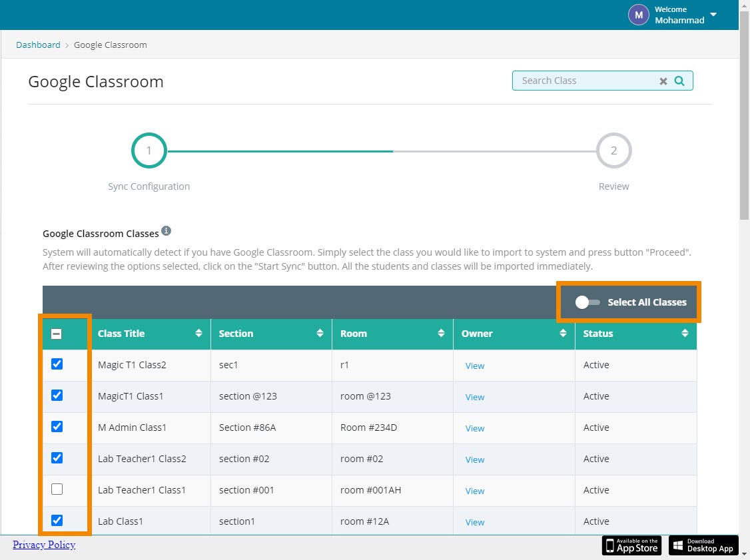Open the Welcome Mohammad user dropdown
The width and height of the screenshot is (750, 560).
[713, 15]
